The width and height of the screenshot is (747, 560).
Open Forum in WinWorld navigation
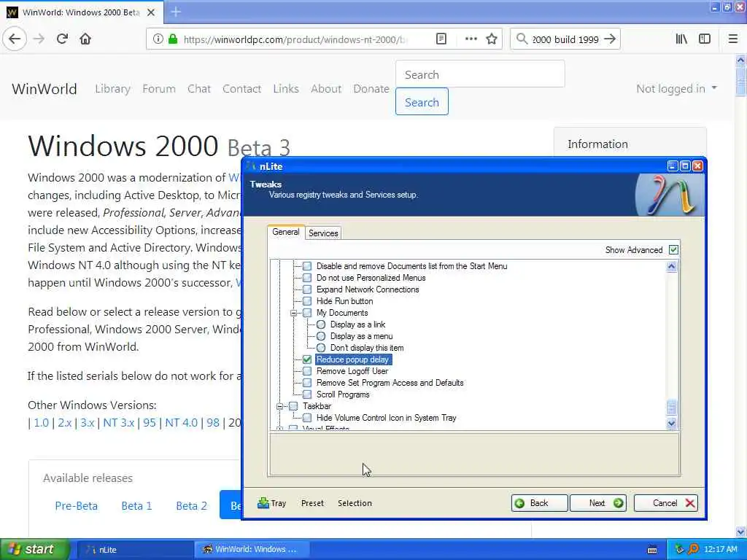(158, 88)
